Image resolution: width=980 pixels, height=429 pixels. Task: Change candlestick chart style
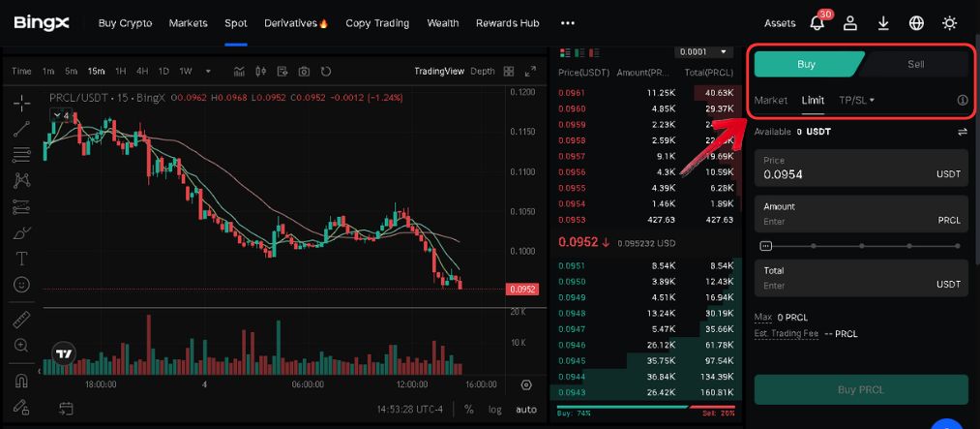tap(261, 72)
